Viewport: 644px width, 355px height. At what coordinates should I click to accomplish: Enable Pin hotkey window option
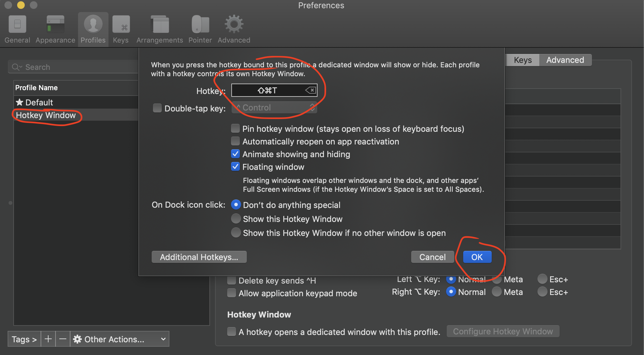pos(235,128)
